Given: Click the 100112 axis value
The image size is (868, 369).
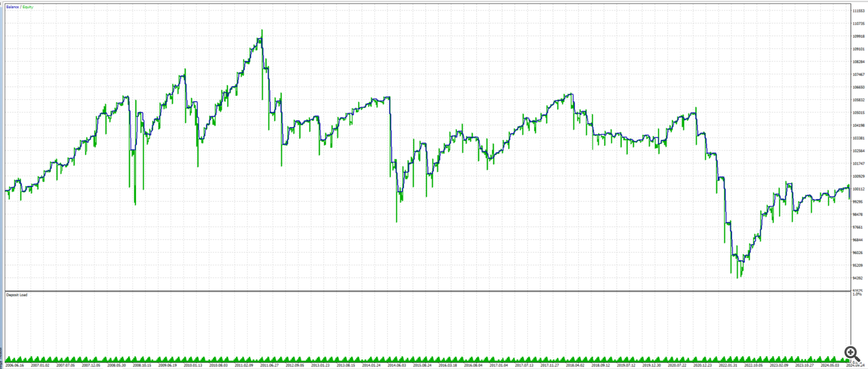Looking at the screenshot, I should pos(859,189).
